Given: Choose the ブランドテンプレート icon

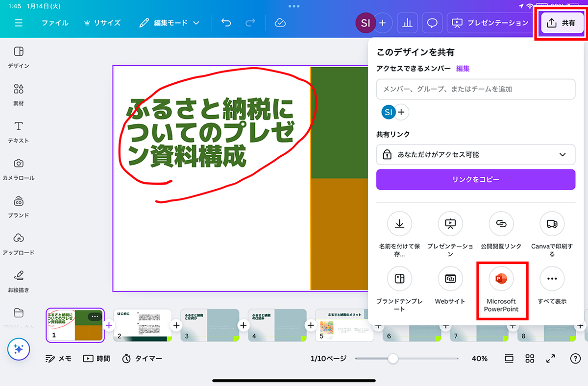Looking at the screenshot, I should [399, 279].
